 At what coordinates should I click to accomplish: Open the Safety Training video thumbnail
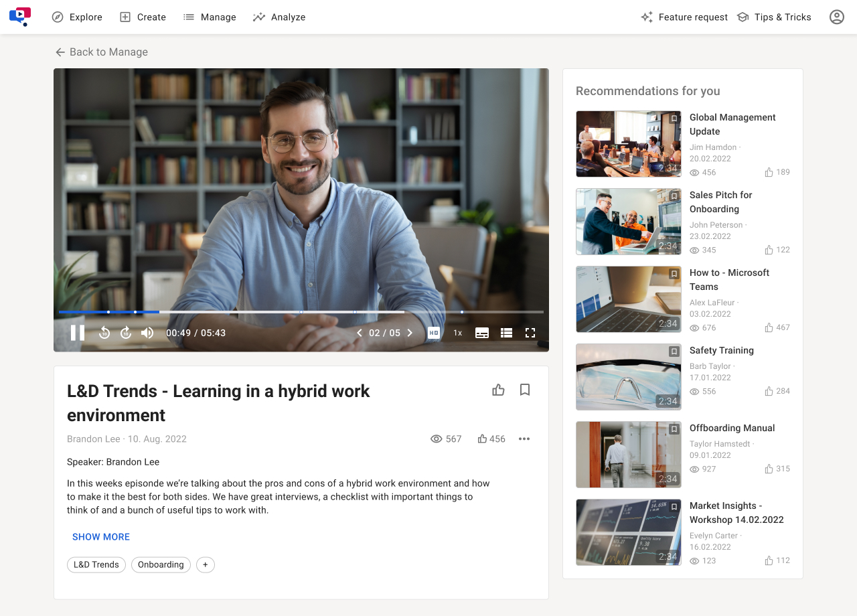[629, 377]
